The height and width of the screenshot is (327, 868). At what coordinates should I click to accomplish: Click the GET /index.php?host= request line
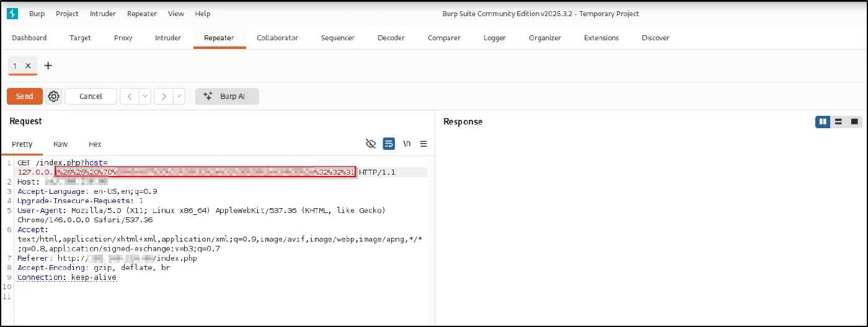click(x=63, y=163)
